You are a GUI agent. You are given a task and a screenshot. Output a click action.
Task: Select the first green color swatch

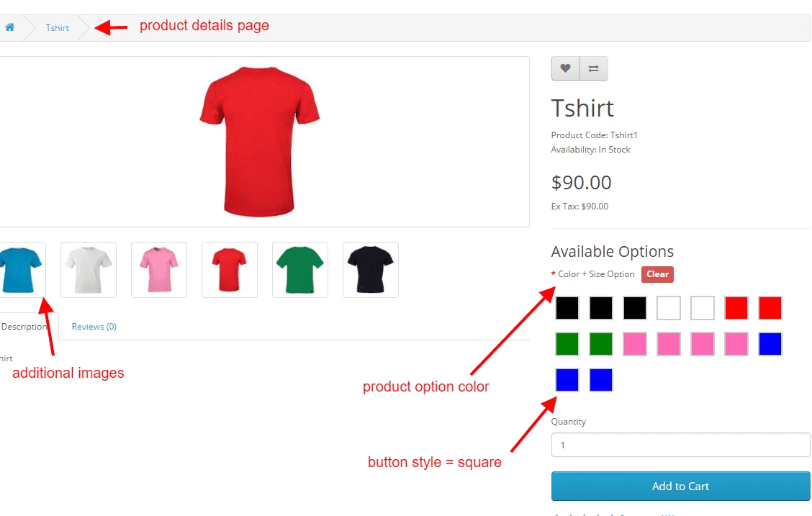point(567,344)
